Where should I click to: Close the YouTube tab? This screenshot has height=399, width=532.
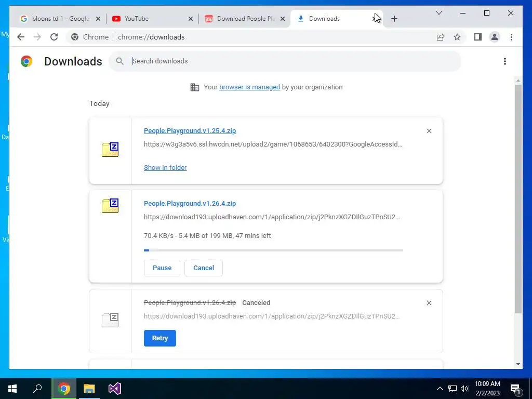click(191, 19)
